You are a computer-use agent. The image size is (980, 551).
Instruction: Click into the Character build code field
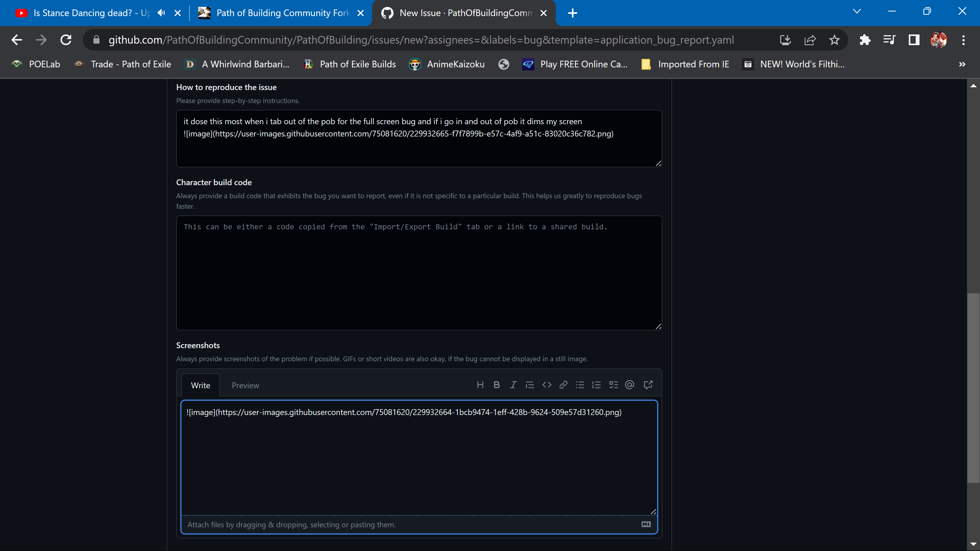(x=419, y=273)
